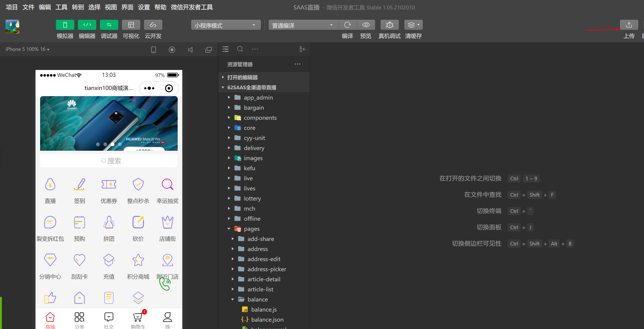Click the sidebar more options dots
Viewport: 644px width, 329px height.
(x=255, y=49)
